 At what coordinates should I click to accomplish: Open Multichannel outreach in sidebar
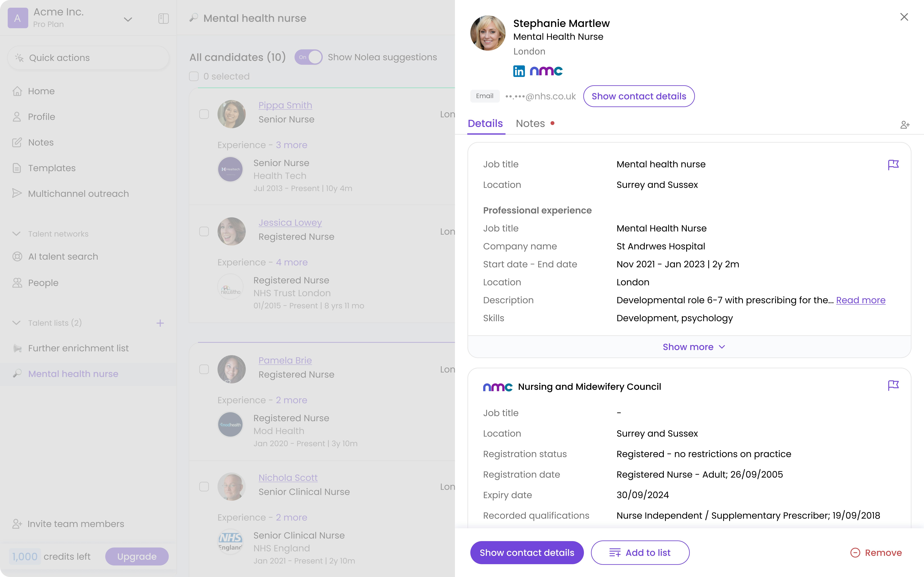click(x=78, y=193)
